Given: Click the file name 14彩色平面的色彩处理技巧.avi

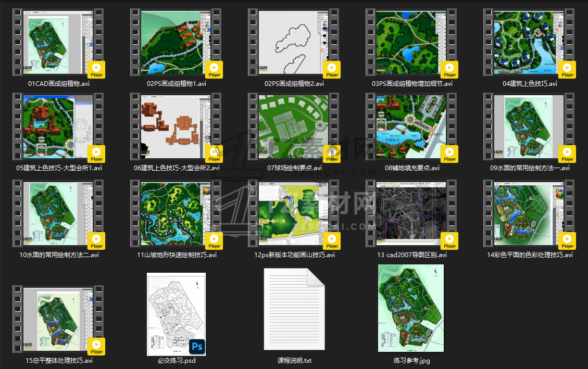Looking at the screenshot, I should pos(530,255).
